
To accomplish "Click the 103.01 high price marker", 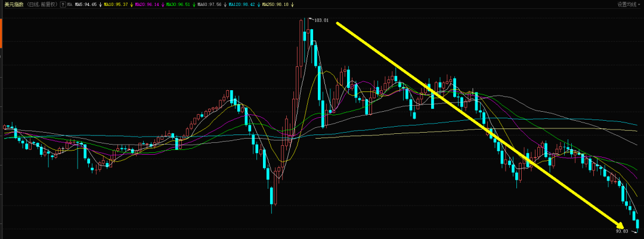I will point(321,20).
